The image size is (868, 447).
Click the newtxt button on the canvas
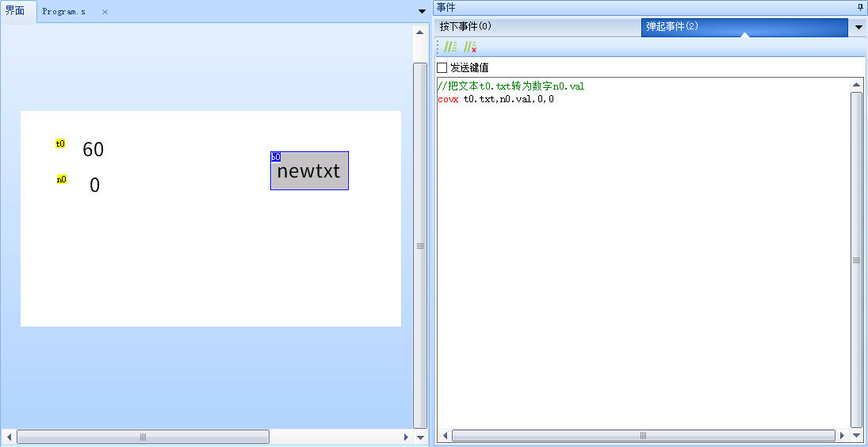click(x=309, y=173)
